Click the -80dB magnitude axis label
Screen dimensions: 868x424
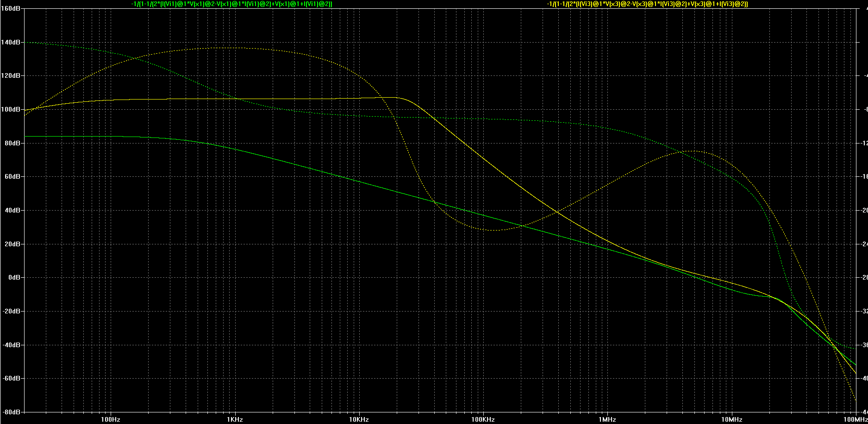pyautogui.click(x=11, y=412)
